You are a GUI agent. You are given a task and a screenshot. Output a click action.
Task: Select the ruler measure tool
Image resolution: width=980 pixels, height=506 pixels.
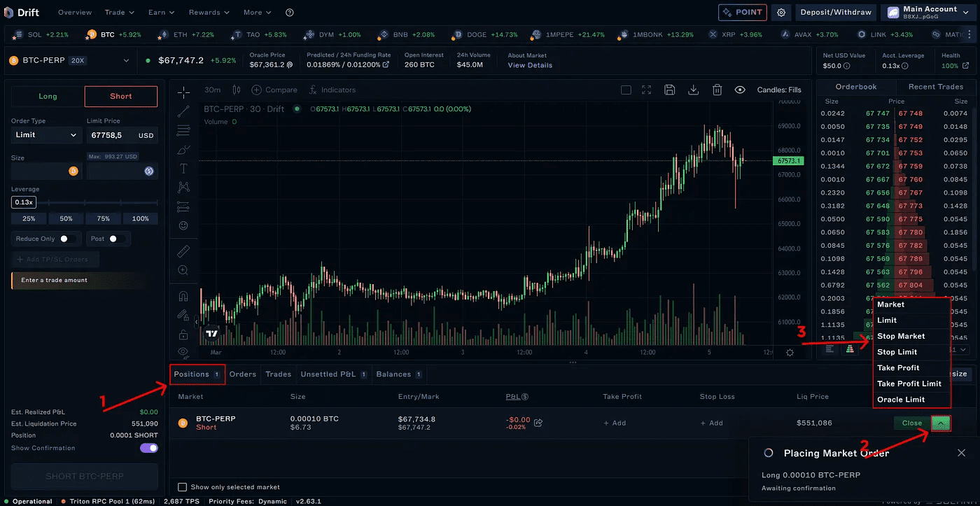tap(183, 251)
